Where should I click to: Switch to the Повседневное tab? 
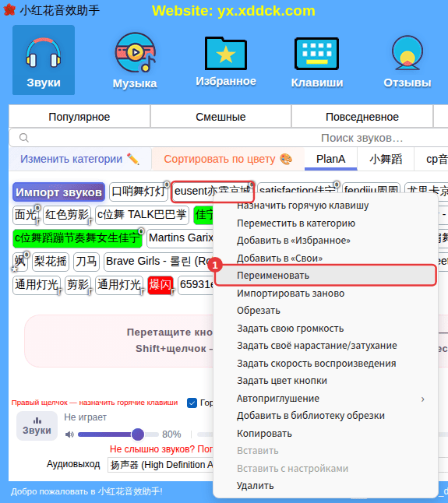coord(362,117)
